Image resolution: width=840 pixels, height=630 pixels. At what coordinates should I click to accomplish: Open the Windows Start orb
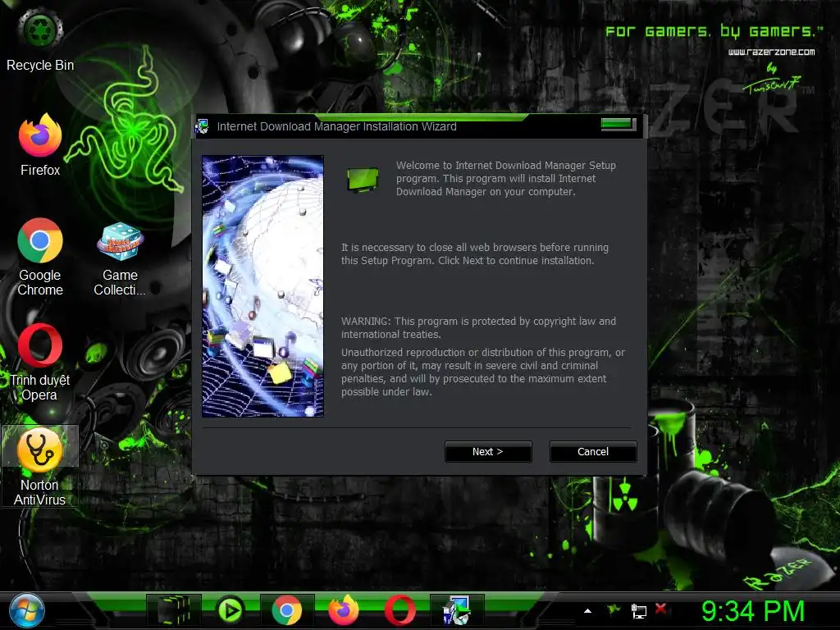pos(26,610)
